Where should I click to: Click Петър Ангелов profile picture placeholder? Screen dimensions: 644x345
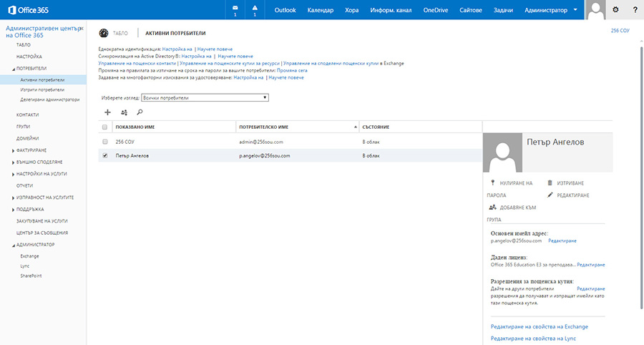point(503,152)
